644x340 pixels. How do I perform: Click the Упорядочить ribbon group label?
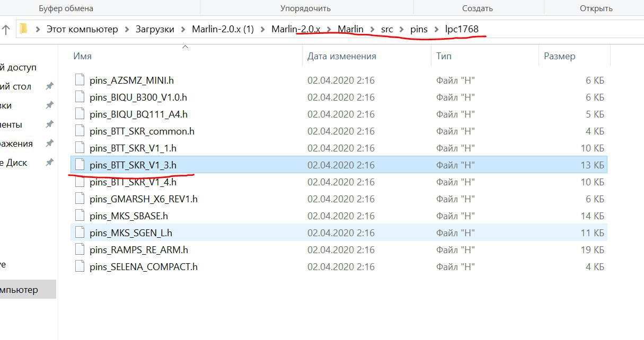point(305,8)
